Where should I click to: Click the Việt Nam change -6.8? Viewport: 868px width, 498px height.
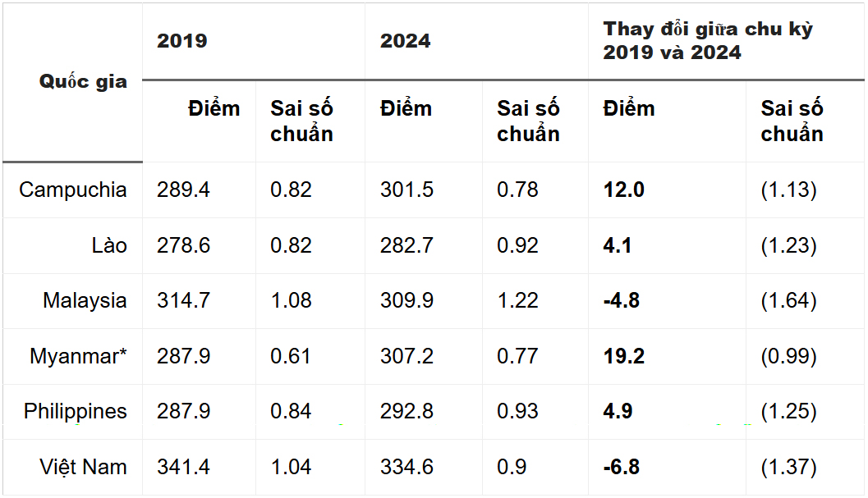click(x=622, y=468)
